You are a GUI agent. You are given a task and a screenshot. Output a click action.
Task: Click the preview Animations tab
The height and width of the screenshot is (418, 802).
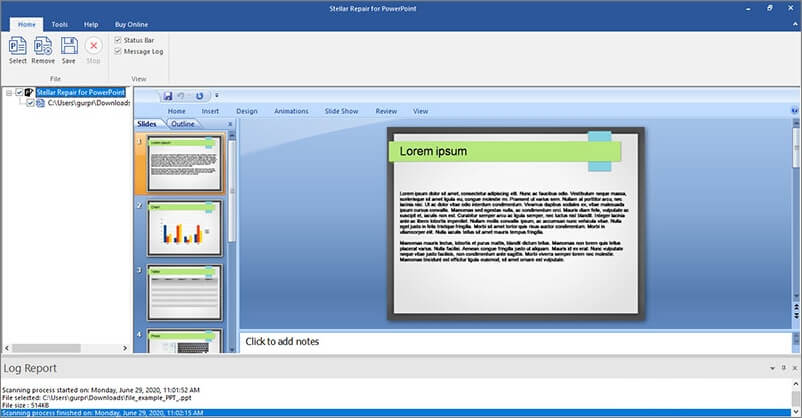coord(291,111)
